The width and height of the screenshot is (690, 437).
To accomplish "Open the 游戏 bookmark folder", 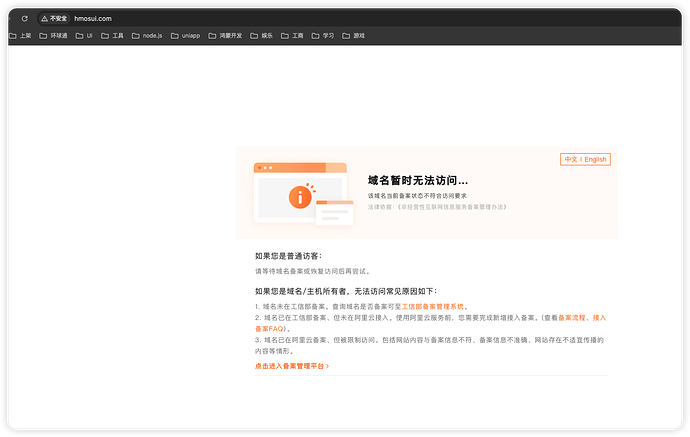I will click(x=353, y=35).
